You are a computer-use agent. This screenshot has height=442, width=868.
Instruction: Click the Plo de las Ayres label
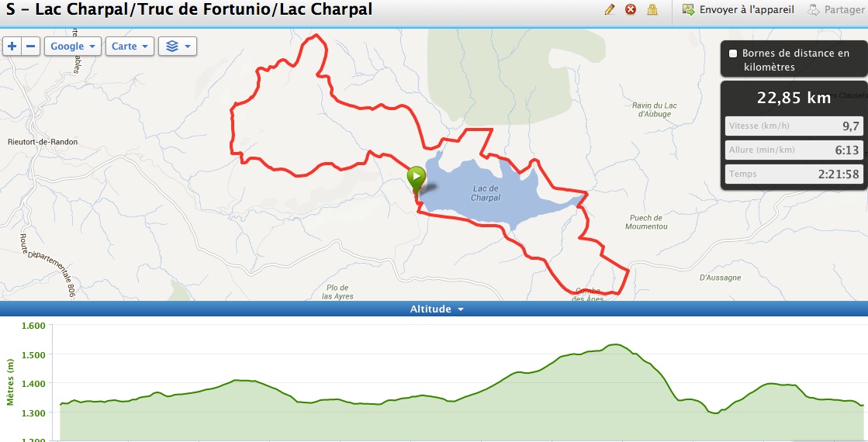click(x=337, y=292)
